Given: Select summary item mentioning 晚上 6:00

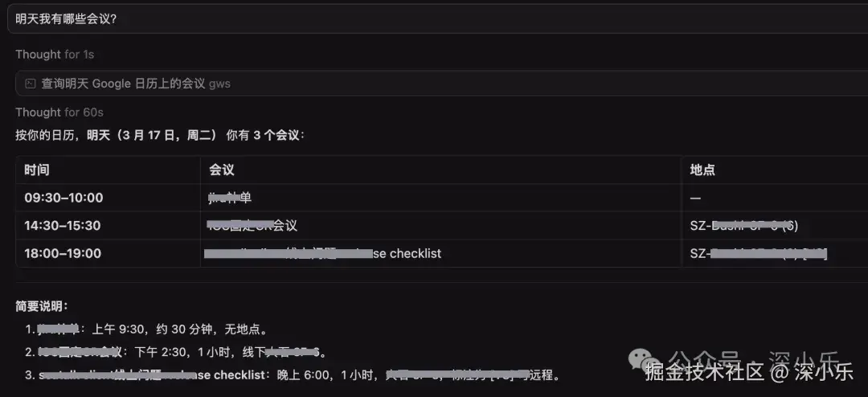Looking at the screenshot, I should [293, 374].
